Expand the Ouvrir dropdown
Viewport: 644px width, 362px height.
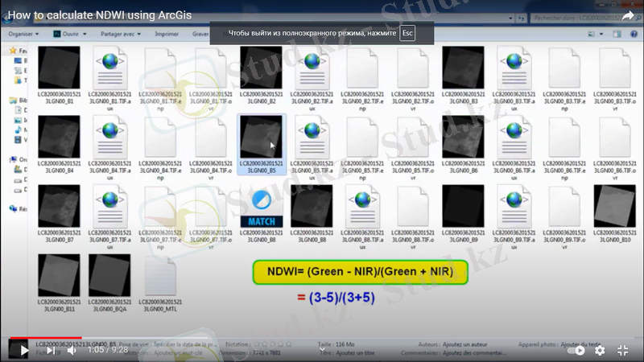72,35
